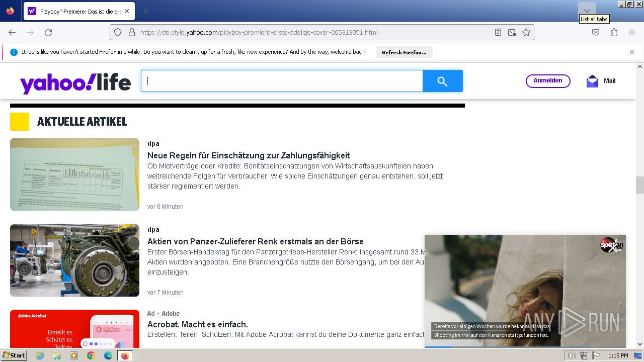Viewport: 644px width, 362px height.
Task: Toggle reader view icon in the address bar
Action: point(498,32)
